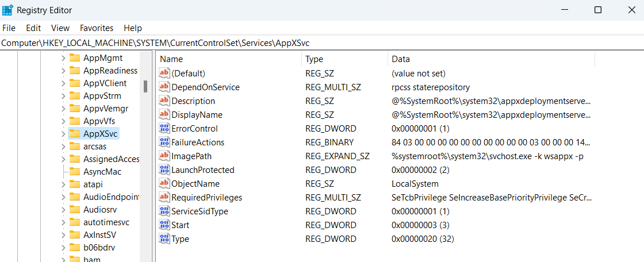644x262 pixels.
Task: Click the icon next to DependOnService
Action: pos(164,87)
